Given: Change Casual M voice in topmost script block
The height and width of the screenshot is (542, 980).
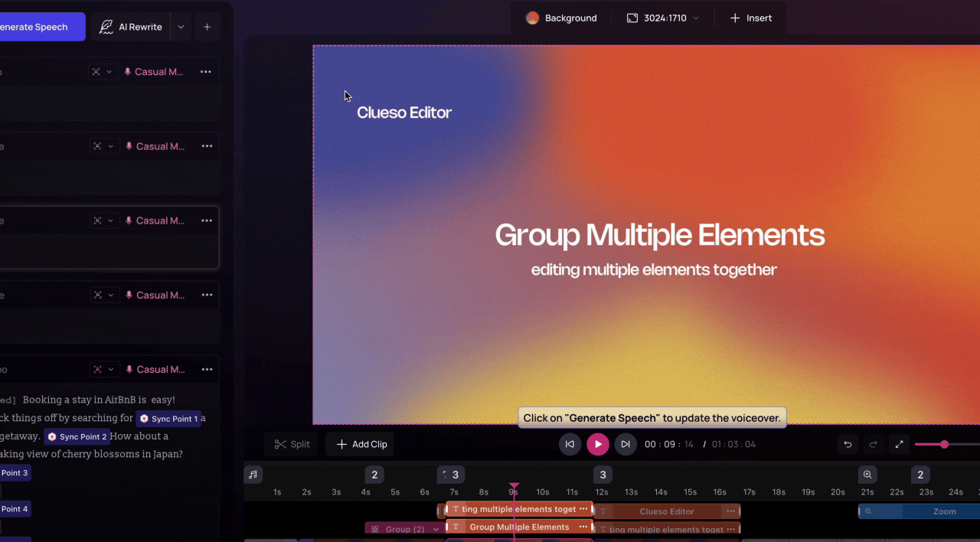Looking at the screenshot, I should point(153,72).
